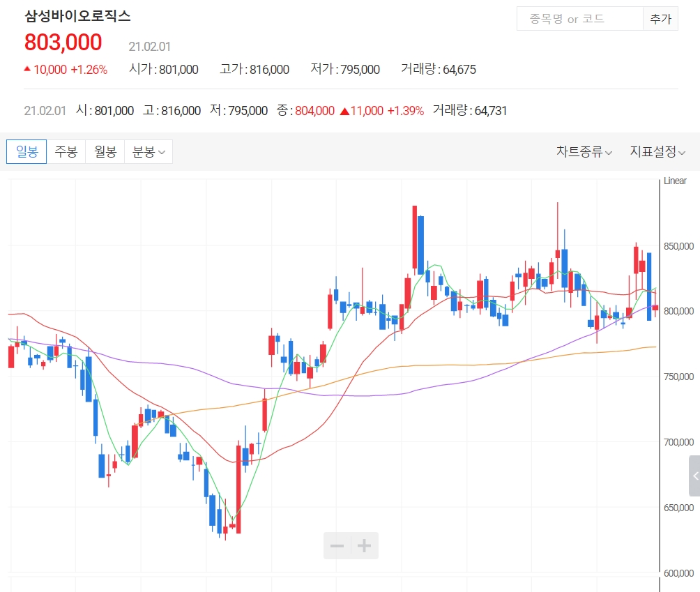Click the 850,000 axis price label
Viewport: 700px width, 592px height.
click(678, 246)
